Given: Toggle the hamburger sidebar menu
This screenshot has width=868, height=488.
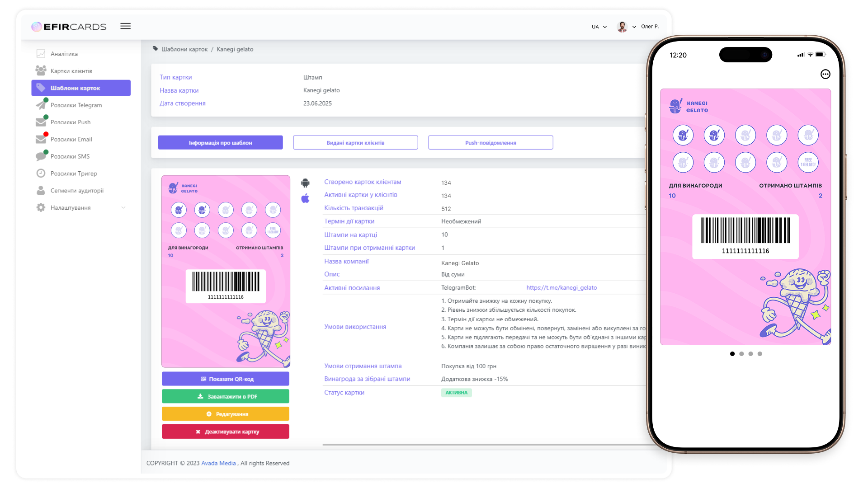Looking at the screenshot, I should coord(126,26).
